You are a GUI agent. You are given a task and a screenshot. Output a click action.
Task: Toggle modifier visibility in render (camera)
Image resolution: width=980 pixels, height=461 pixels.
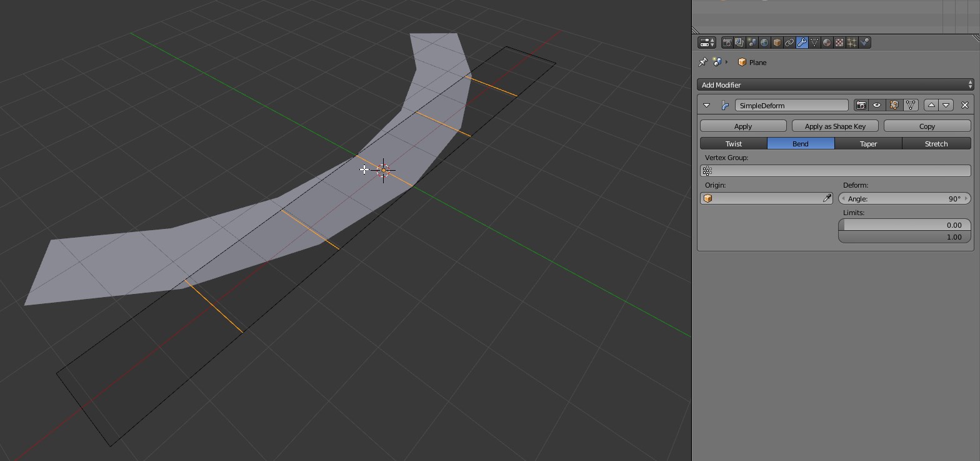pyautogui.click(x=861, y=105)
